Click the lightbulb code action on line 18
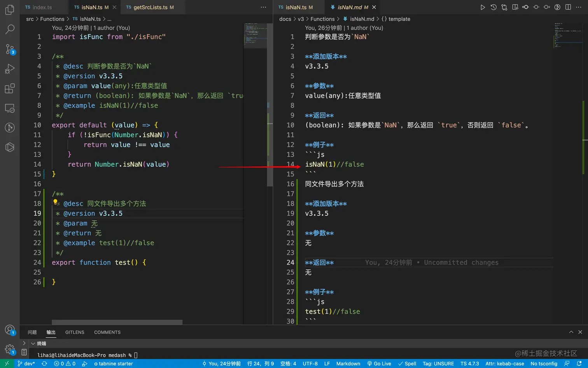588x368 pixels. (x=56, y=202)
